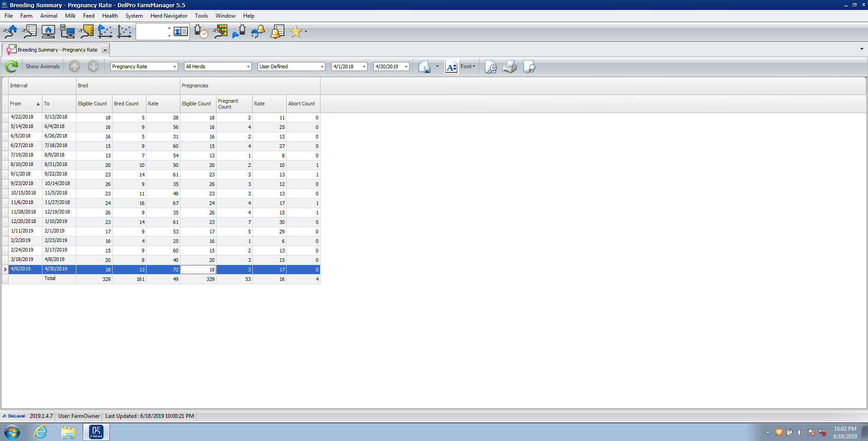
Task: Click the page setup wrench icon
Action: (x=491, y=67)
